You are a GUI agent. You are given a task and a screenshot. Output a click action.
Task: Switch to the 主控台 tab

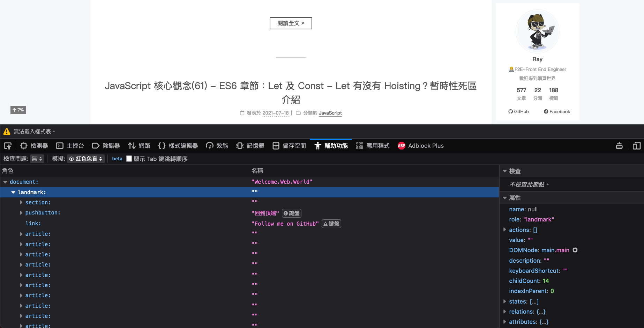click(x=70, y=146)
